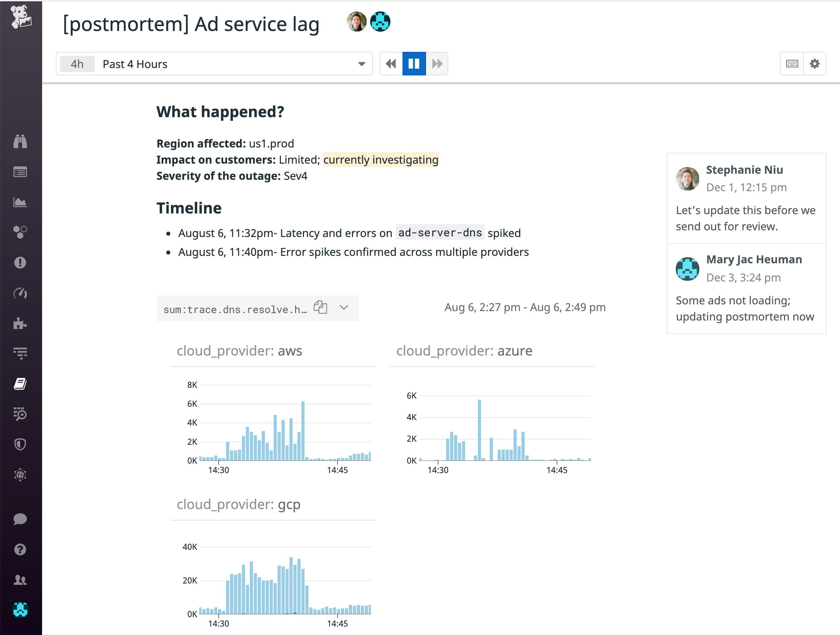Image resolution: width=840 pixels, height=635 pixels.
Task: Open the Security shield icon
Action: click(20, 444)
